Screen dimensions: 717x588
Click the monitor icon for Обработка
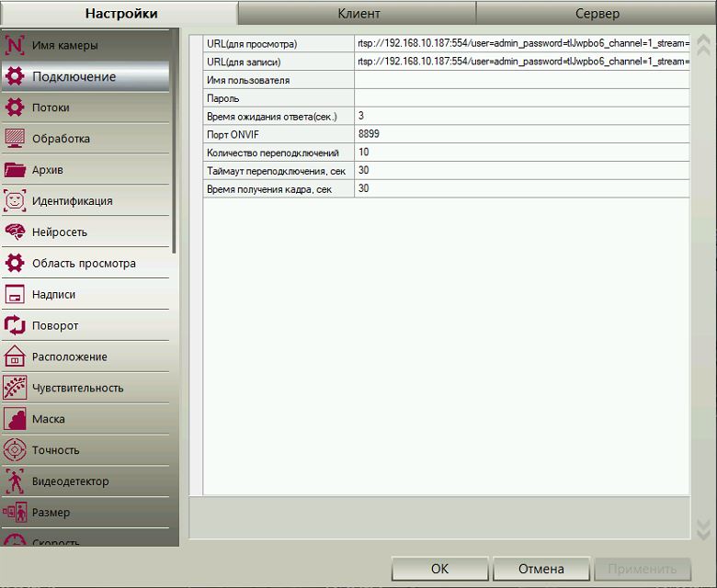coord(15,139)
